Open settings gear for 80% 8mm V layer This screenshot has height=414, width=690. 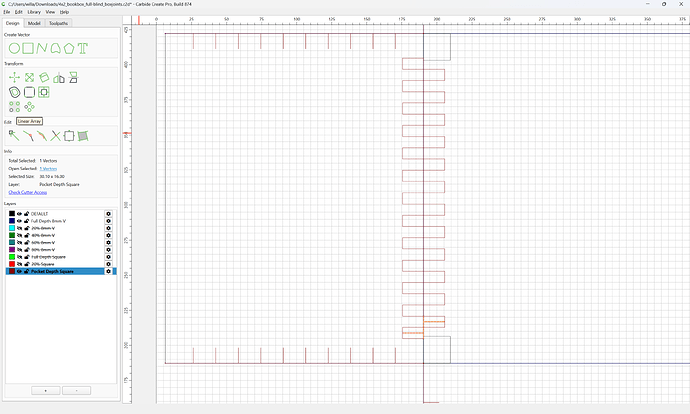[x=108, y=249]
